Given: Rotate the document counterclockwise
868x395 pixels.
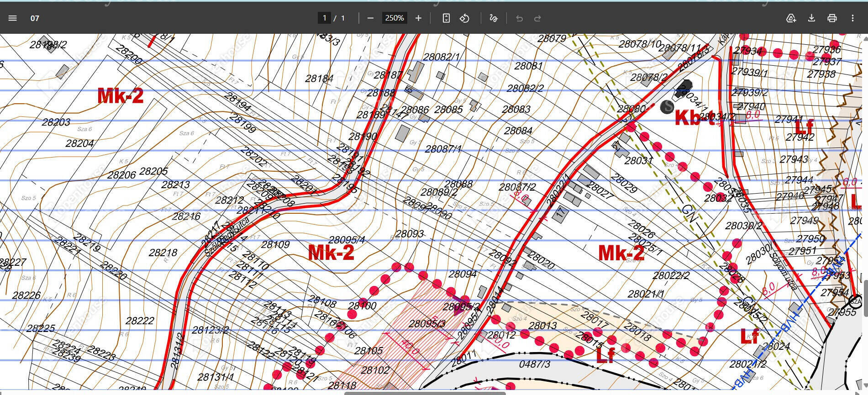Looking at the screenshot, I should [464, 18].
